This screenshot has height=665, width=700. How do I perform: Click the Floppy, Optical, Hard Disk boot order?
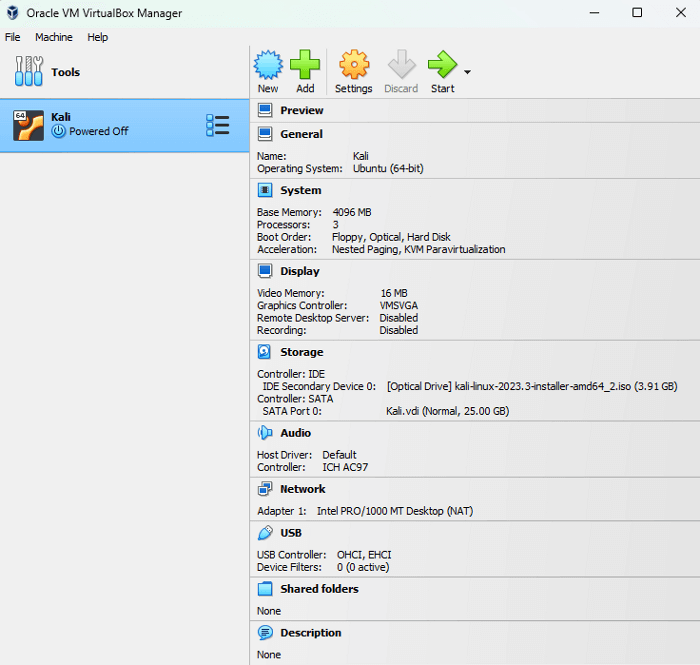click(x=391, y=237)
